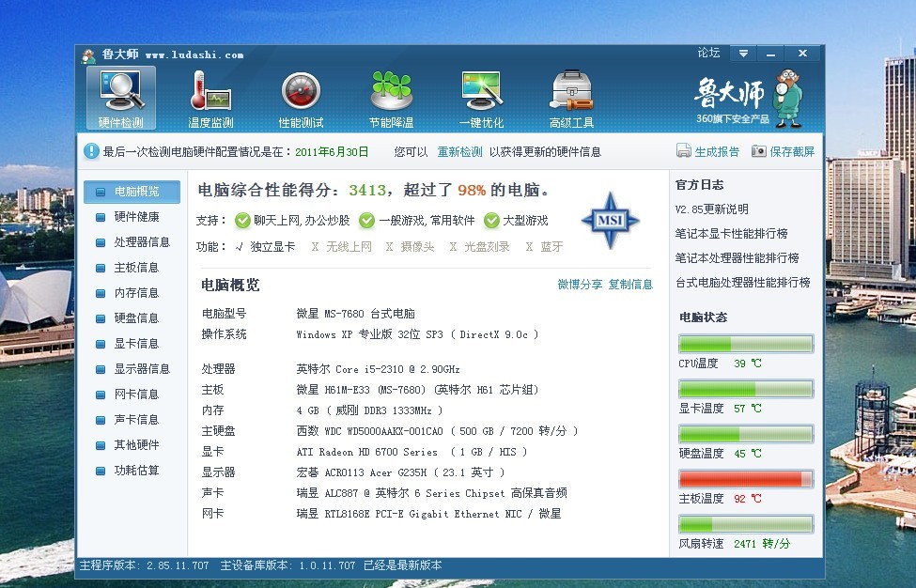
Task: Click the performance score 3413
Action: pos(367,191)
